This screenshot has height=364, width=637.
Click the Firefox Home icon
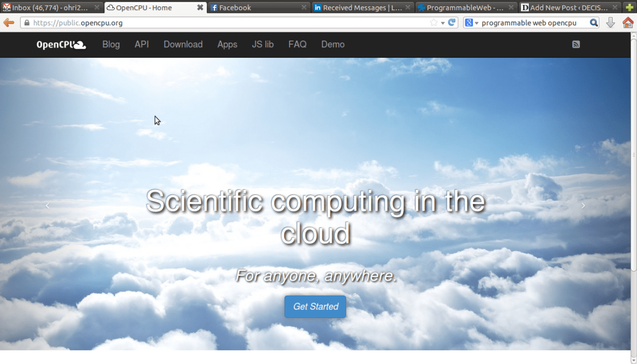(x=628, y=23)
